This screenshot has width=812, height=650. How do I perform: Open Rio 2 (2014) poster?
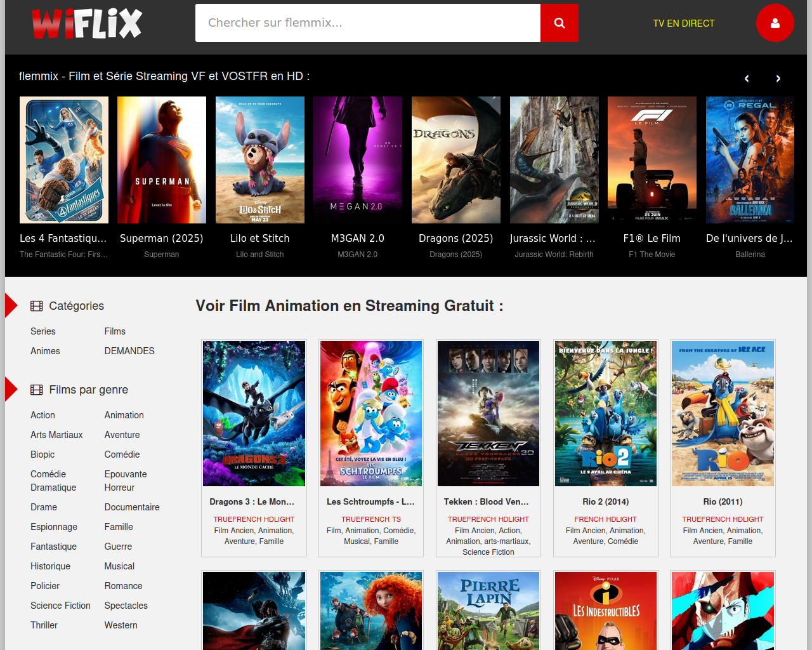tap(606, 413)
